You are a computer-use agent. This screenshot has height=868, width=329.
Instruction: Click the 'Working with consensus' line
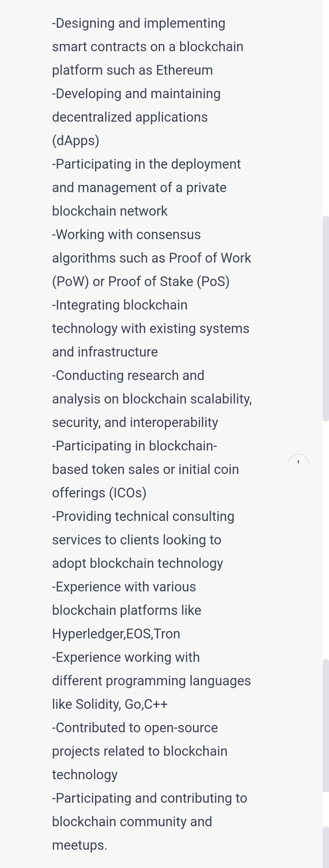[x=126, y=234]
